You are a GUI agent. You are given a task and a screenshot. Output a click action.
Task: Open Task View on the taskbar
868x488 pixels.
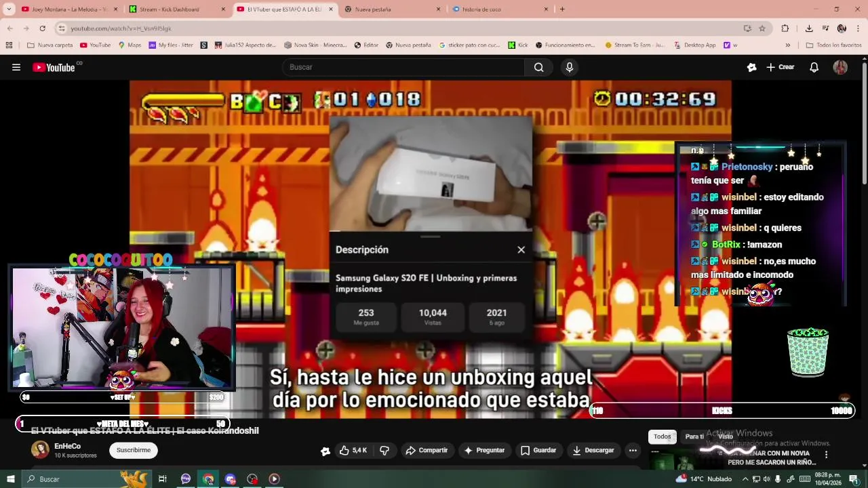point(163,479)
